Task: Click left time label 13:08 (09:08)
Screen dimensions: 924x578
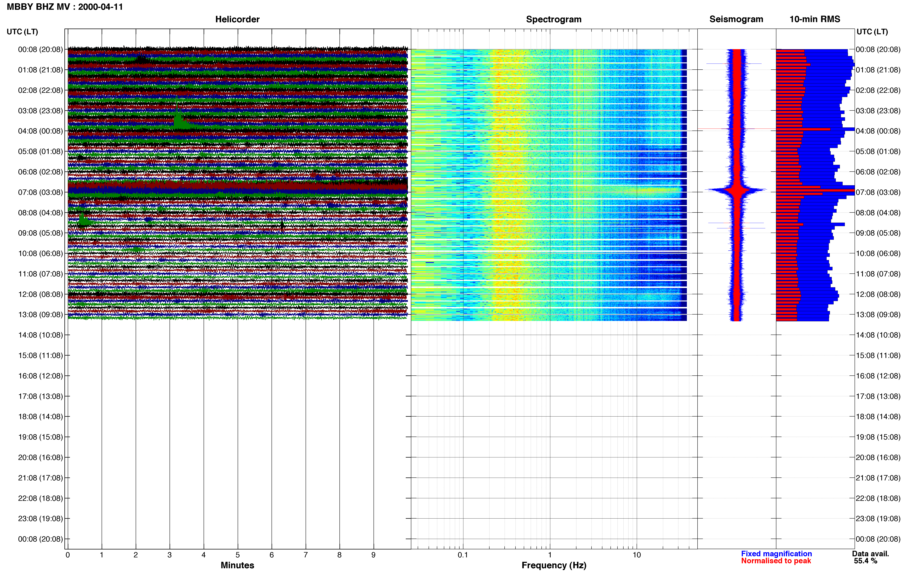Action: [41, 315]
